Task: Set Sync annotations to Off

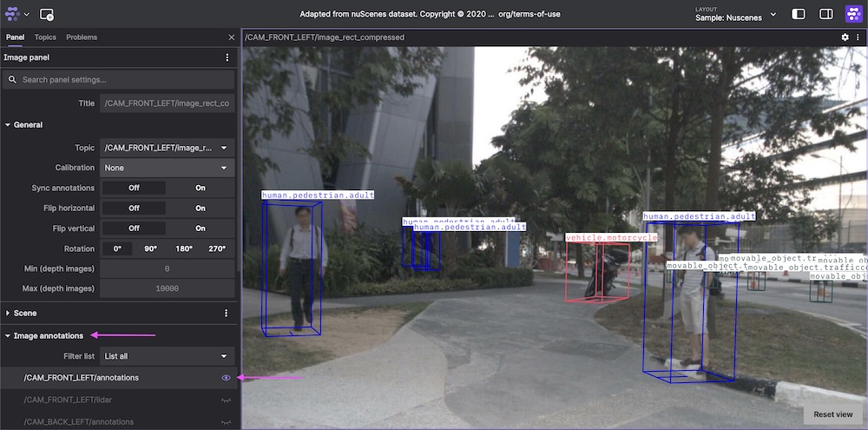Action: pyautogui.click(x=134, y=188)
